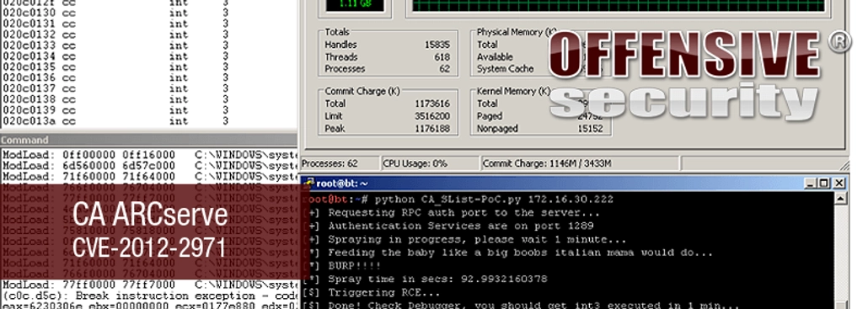868x309 pixels.
Task: Click Commit Charge Total value 1173616
Action: pos(432,104)
